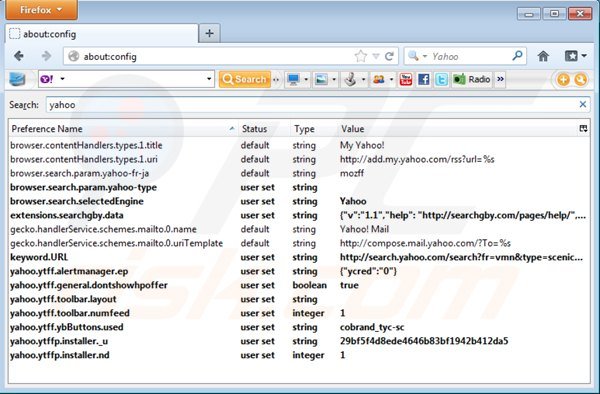Open the YouTube toolbar shortcut

pos(406,80)
